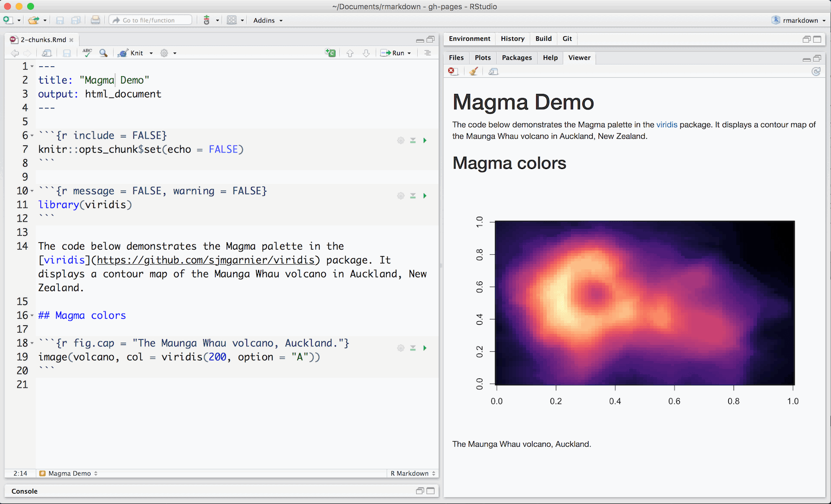This screenshot has height=504, width=831.
Task: Run the volcano image code chunk
Action: (425, 348)
